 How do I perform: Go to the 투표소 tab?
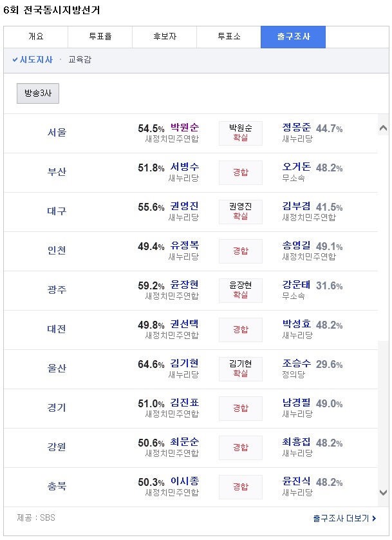229,37
